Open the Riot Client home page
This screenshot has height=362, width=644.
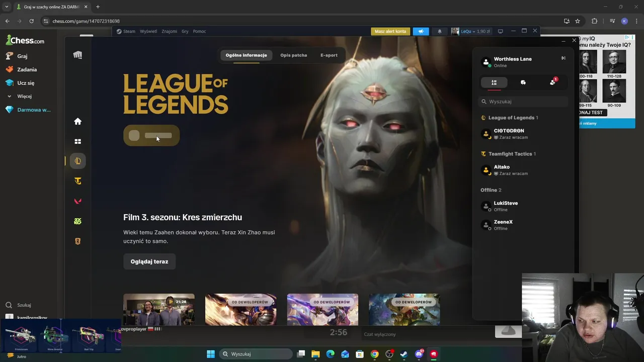pyautogui.click(x=77, y=121)
